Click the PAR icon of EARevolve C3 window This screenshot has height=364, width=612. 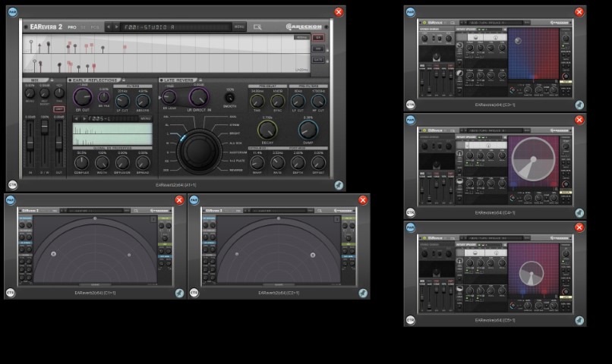(x=410, y=12)
